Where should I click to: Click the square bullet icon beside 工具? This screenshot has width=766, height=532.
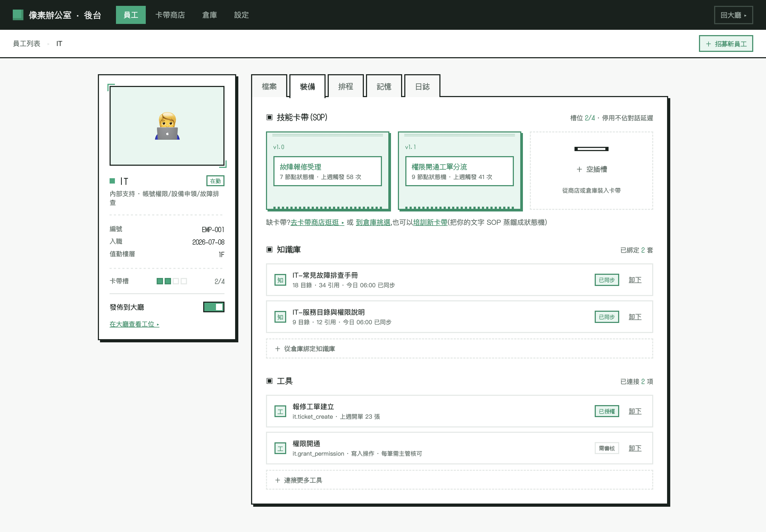[269, 381]
